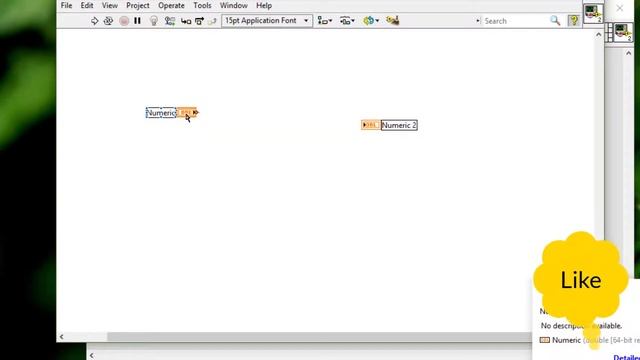Open the File menu
Viewport: 640px width, 360px height.
[66, 6]
